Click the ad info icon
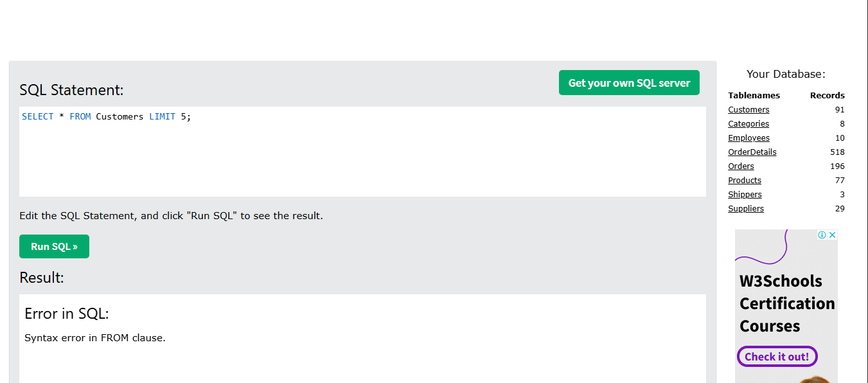Screen dimensions: 868x383 click(x=822, y=235)
